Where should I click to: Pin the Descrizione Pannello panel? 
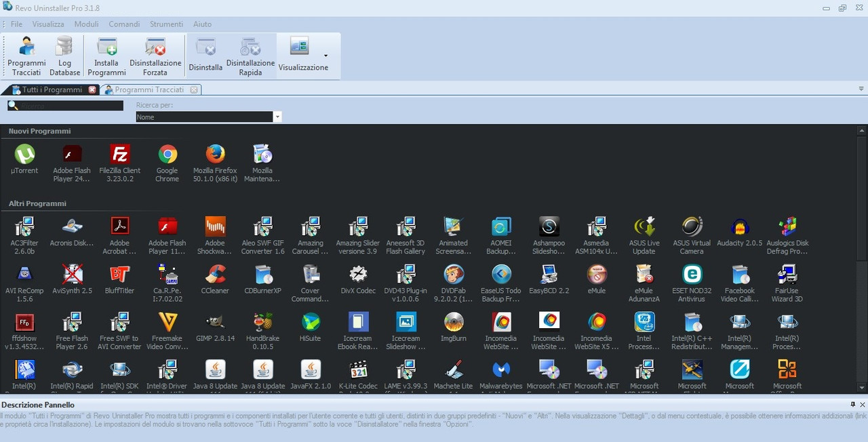pyautogui.click(x=853, y=405)
